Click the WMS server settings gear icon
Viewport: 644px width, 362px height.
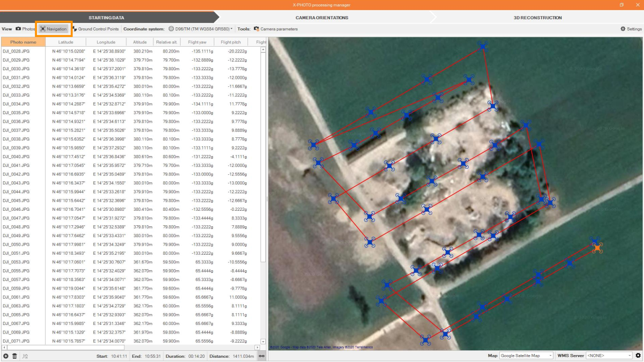(x=638, y=356)
